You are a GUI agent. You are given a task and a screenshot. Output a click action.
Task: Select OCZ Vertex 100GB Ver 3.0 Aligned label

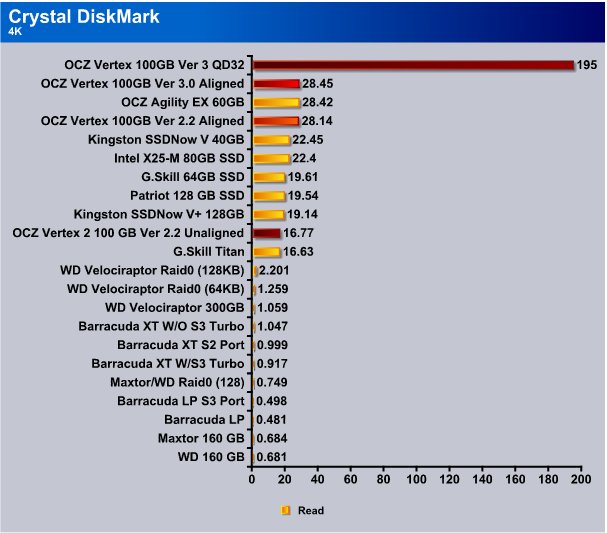point(142,83)
